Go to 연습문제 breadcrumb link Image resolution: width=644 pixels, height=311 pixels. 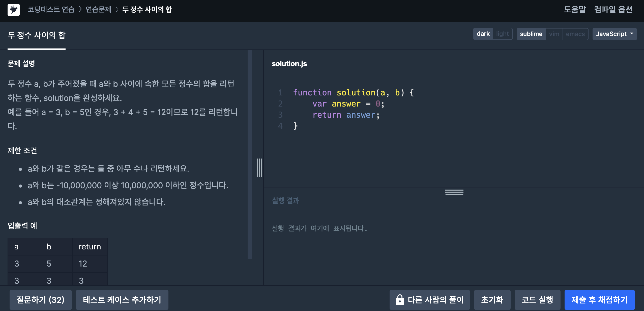pyautogui.click(x=98, y=10)
